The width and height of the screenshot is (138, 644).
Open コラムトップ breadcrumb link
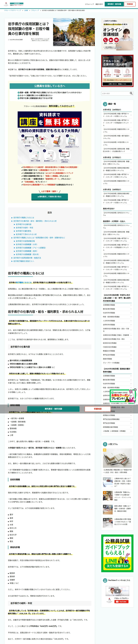pos(35,11)
